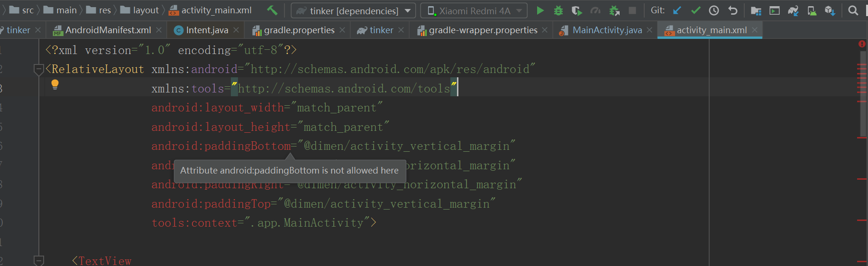The height and width of the screenshot is (266, 868).
Task: Start debugging with the green bug icon
Action: (x=558, y=10)
